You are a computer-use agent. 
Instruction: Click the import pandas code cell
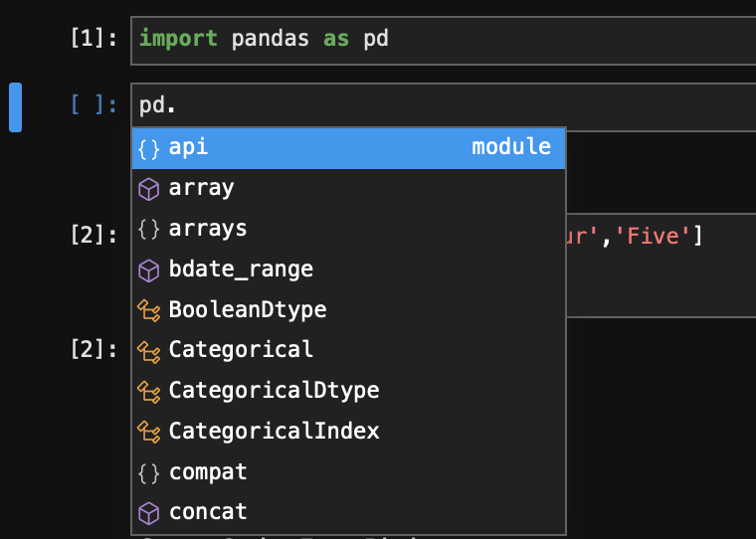tap(448, 40)
